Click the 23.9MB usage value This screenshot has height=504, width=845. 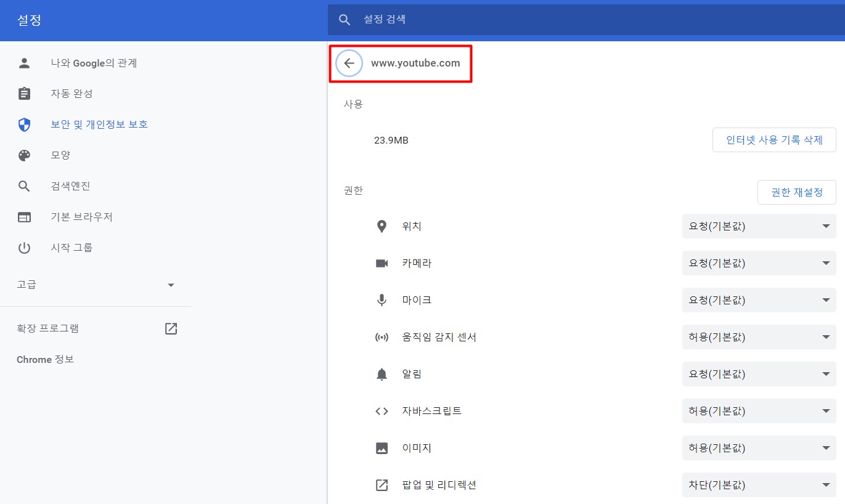(391, 140)
